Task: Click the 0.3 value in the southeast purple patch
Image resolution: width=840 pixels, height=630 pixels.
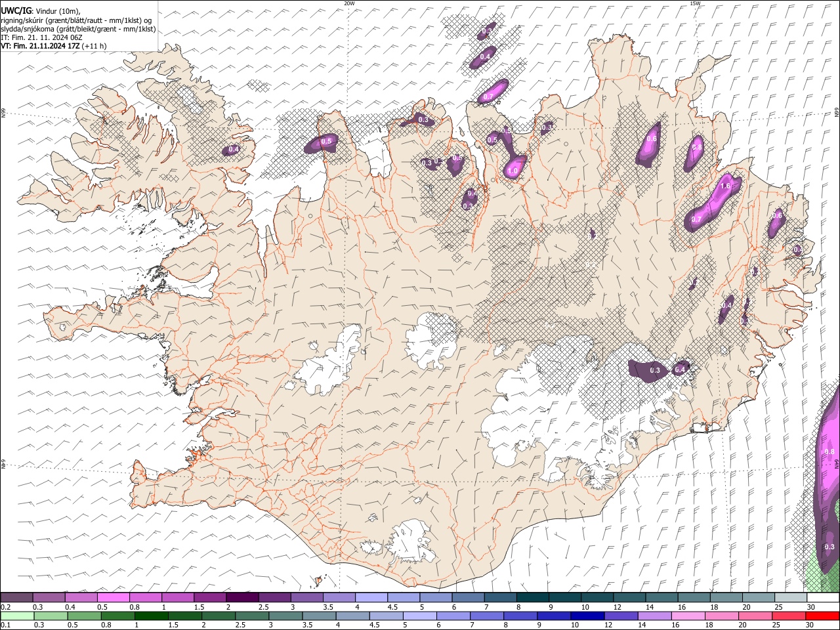Action: click(x=655, y=371)
